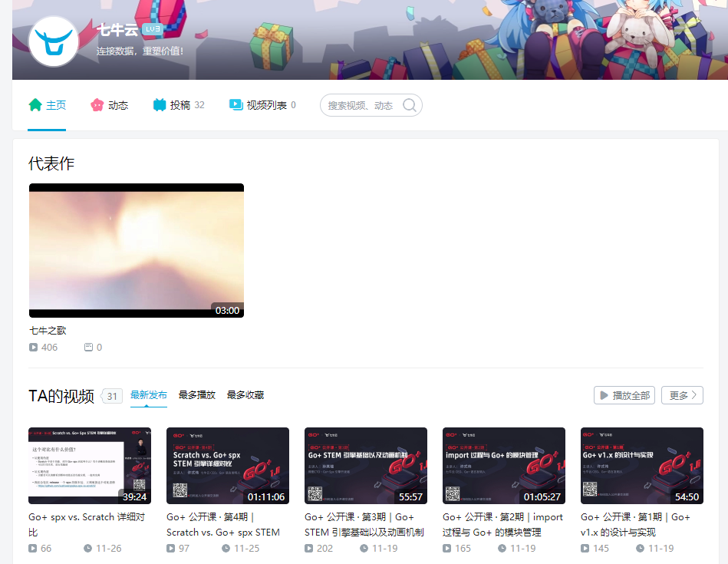This screenshot has height=564, width=728.
Task: Click clock icon beside 11-25
Action: 226,548
